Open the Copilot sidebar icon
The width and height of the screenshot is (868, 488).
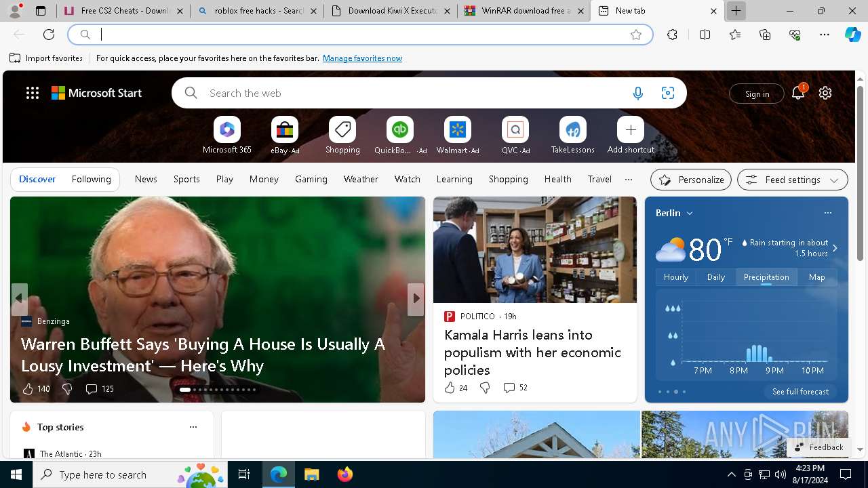point(852,35)
